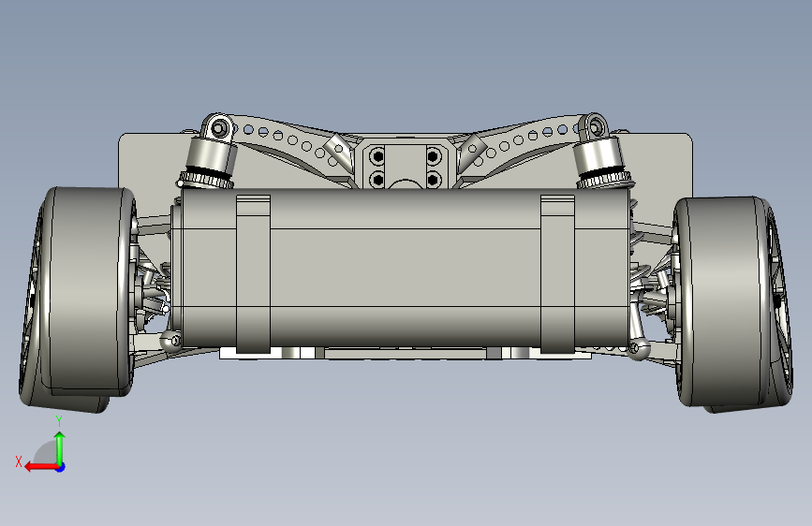The image size is (812, 526).
Task: Click the X label of the coordinate triad
Action: [19, 461]
